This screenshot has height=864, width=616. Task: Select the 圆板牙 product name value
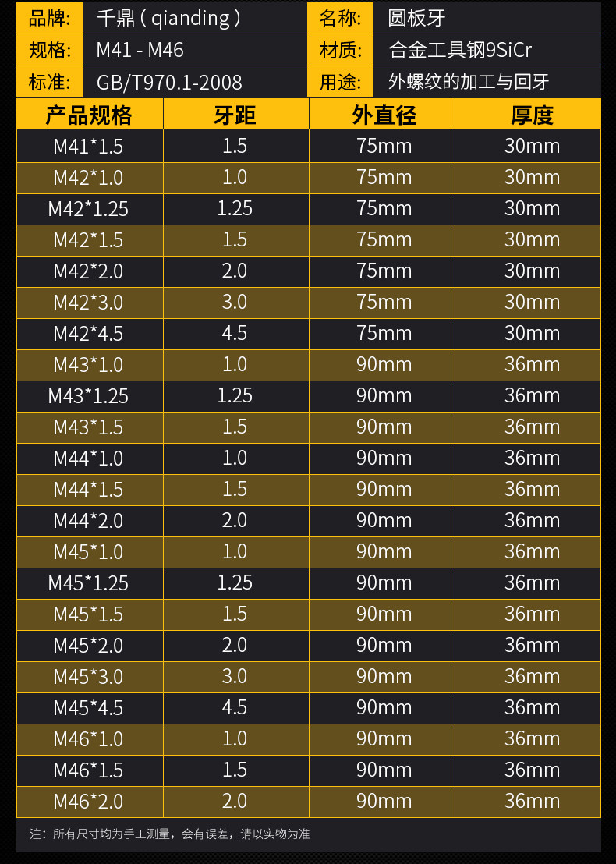pos(416,18)
